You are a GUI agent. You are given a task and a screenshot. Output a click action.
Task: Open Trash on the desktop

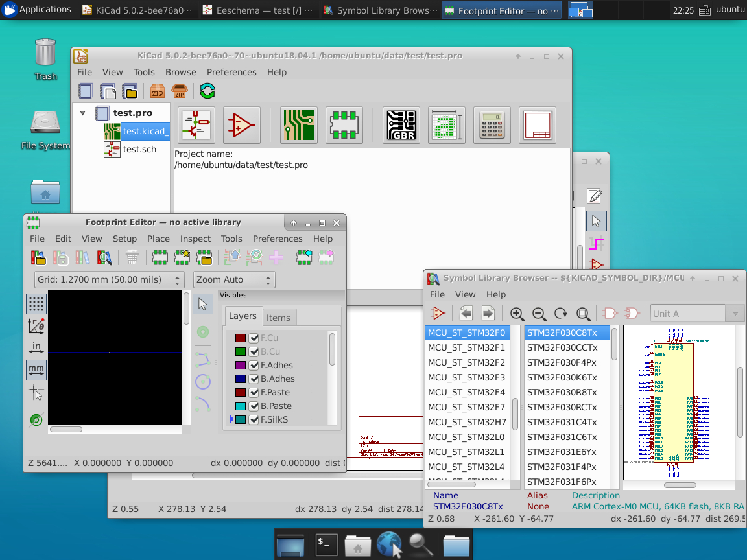point(45,60)
